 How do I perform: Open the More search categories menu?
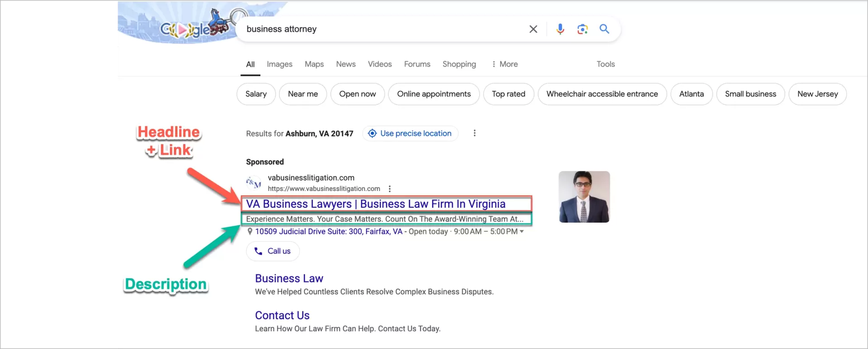tap(505, 64)
